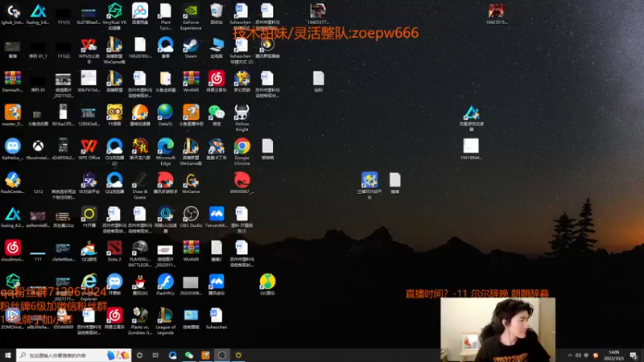Open the blue-gold Menghuan Xiyou game icon
The height and width of the screenshot is (362, 644).
click(242, 82)
